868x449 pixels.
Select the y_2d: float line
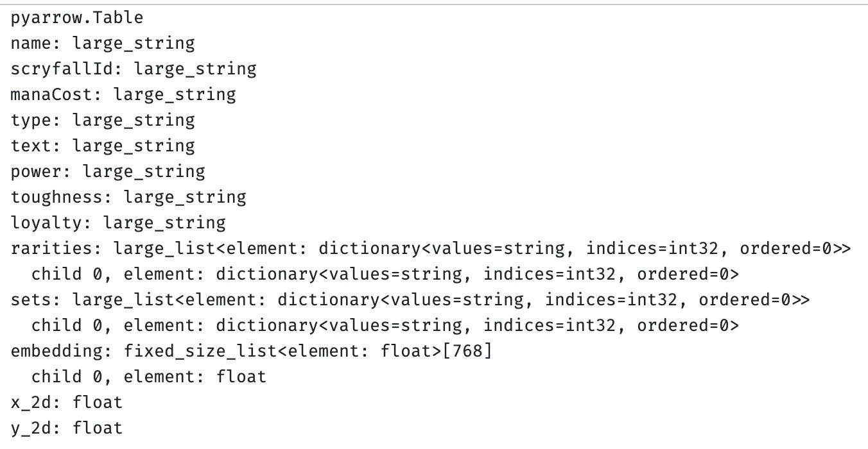(67, 428)
